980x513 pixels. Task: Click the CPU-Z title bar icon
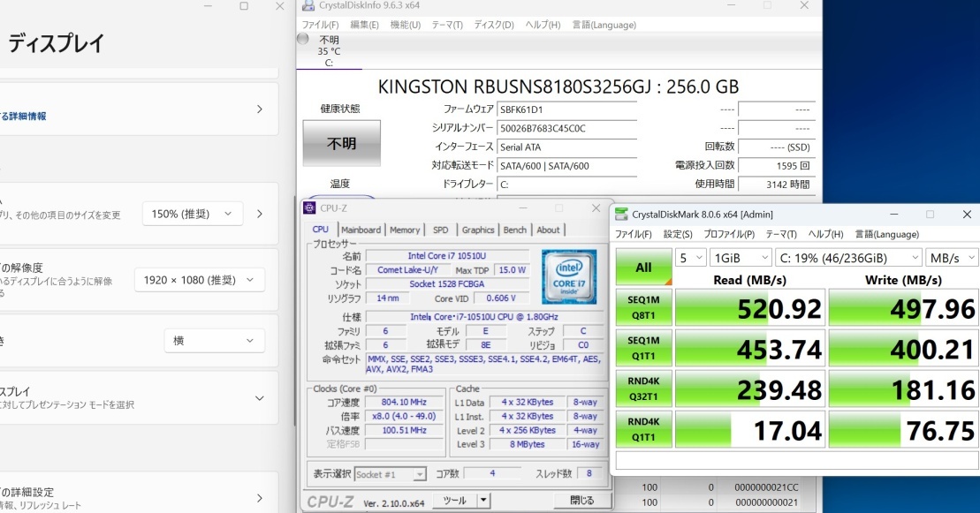coord(309,208)
